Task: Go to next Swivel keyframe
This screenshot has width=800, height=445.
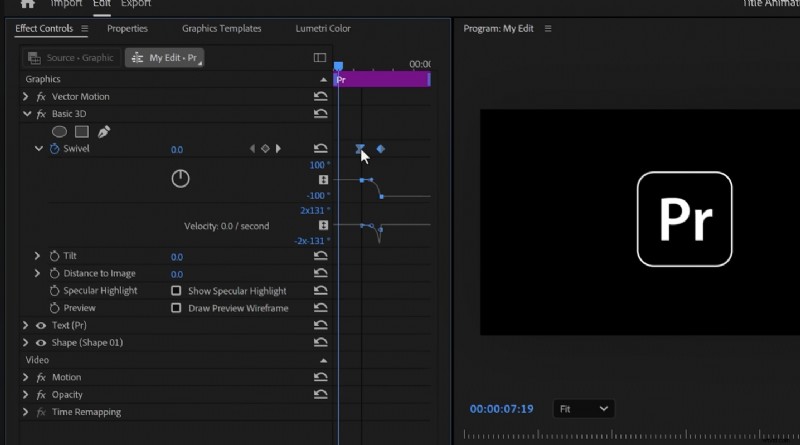Action: pyautogui.click(x=278, y=149)
